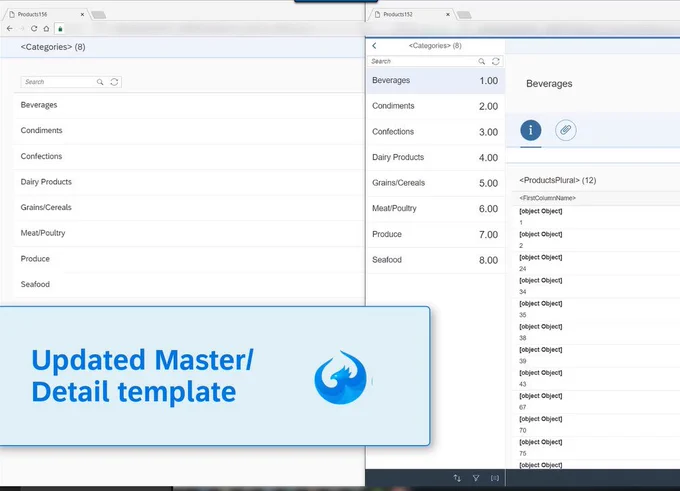Click the search magnifier in right master list
This screenshot has height=491, width=680.
pos(481,62)
